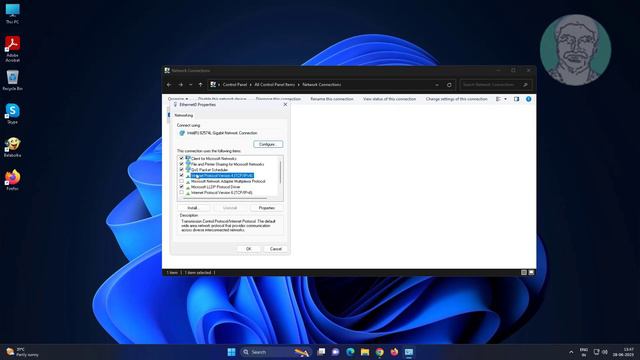Change view layout icon in toolbar

click(498, 99)
